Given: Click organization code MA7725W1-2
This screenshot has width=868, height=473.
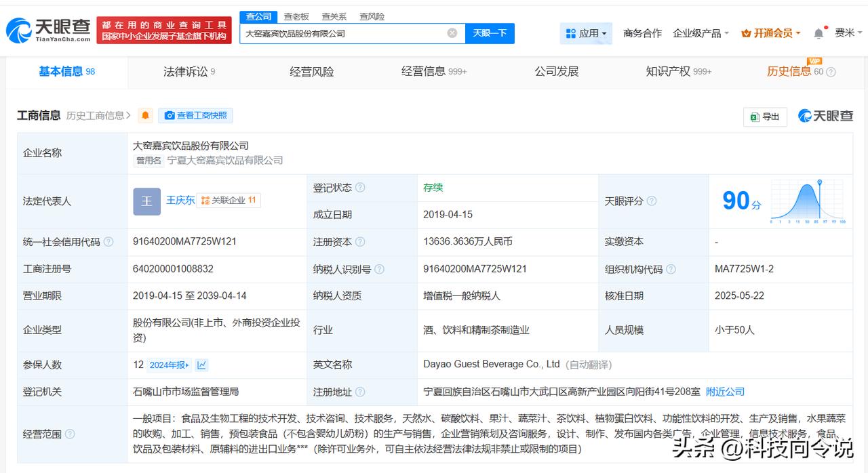Looking at the screenshot, I should click(x=744, y=269).
